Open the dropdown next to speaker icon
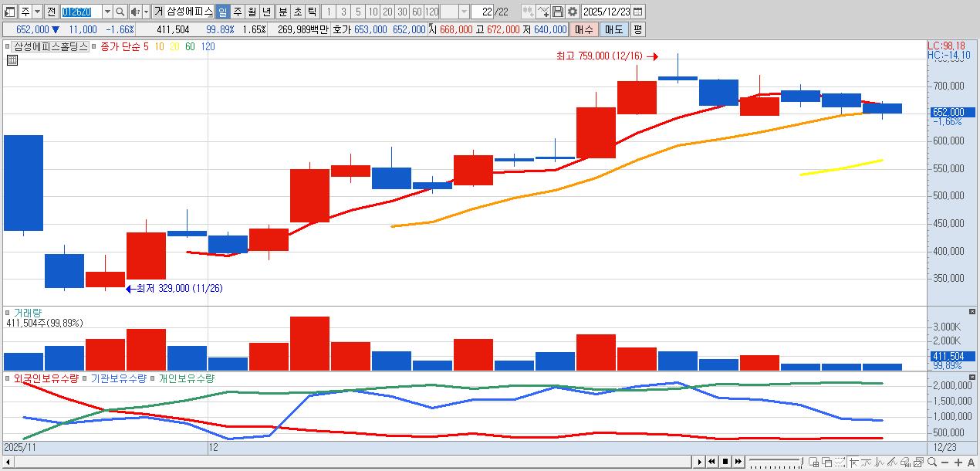Screen dimensions: 980x471 click(146, 12)
